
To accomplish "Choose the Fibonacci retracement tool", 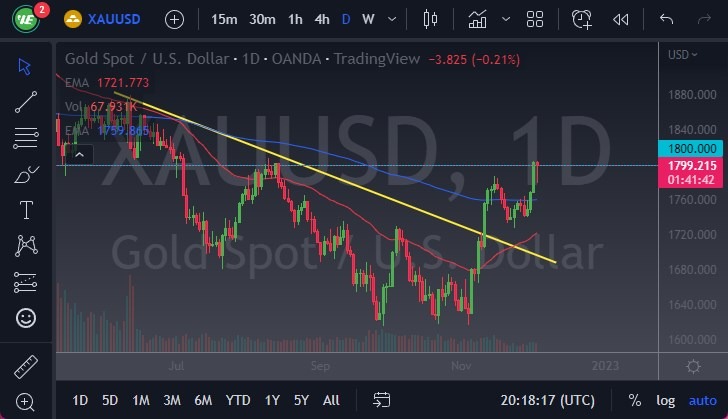I will [x=26, y=136].
